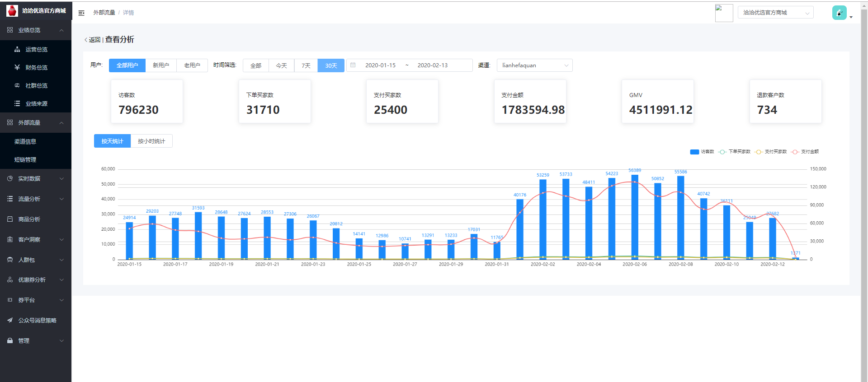Open 运营总览 from the sidebar
Image resolution: width=868 pixels, height=382 pixels.
(36, 50)
